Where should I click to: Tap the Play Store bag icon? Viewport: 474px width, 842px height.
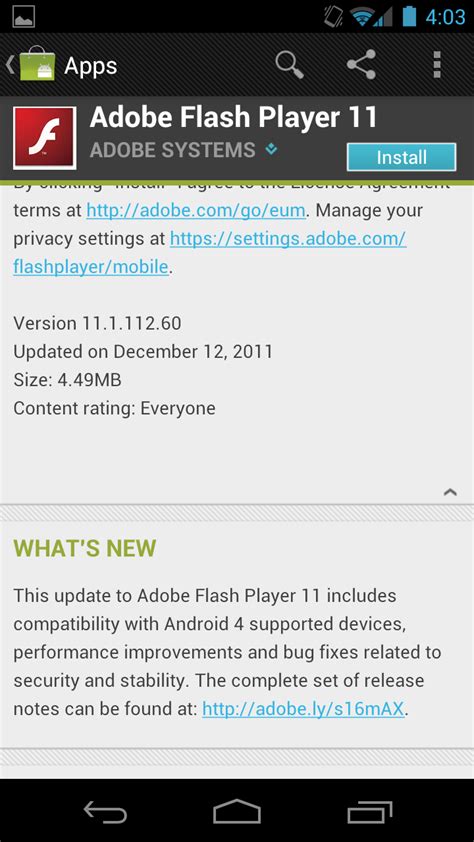pos(37,65)
